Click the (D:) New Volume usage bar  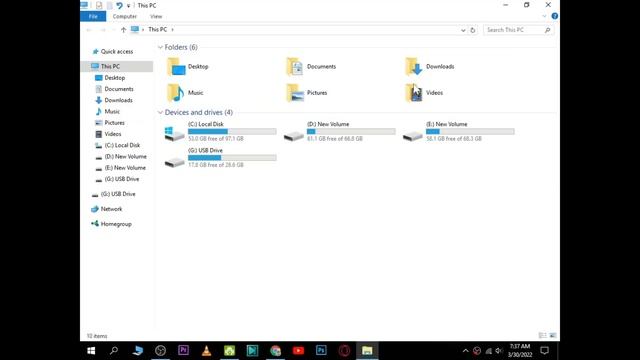[351, 131]
